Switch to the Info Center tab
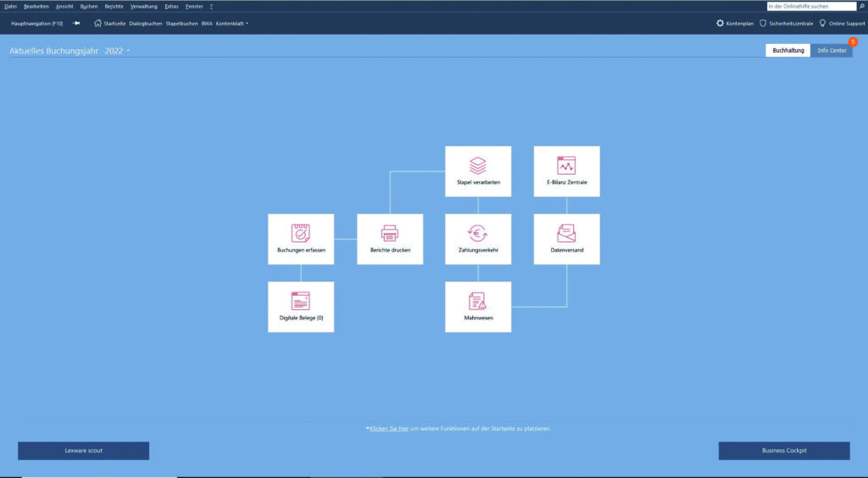 (832, 51)
